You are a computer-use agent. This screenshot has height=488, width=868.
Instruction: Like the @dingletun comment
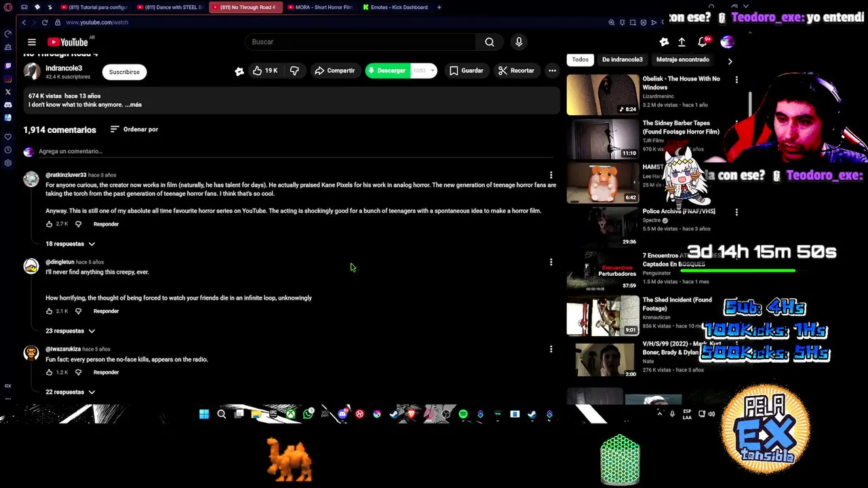(49, 311)
